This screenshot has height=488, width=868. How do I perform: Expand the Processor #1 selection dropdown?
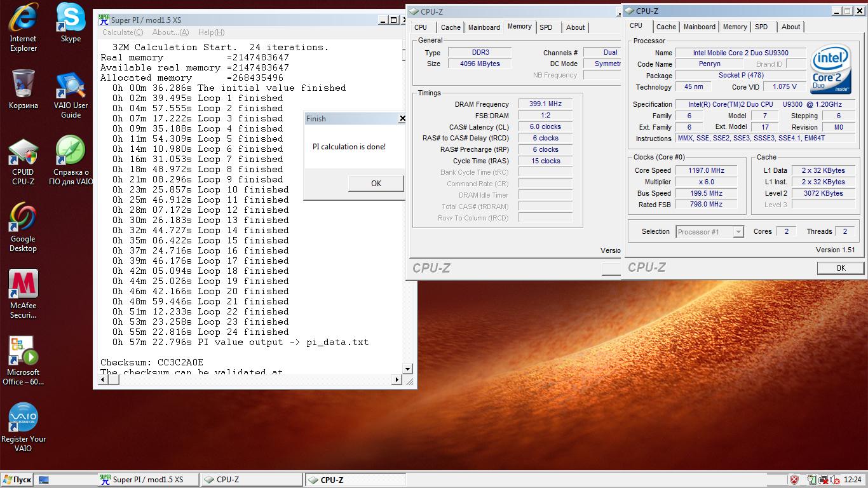tap(738, 232)
